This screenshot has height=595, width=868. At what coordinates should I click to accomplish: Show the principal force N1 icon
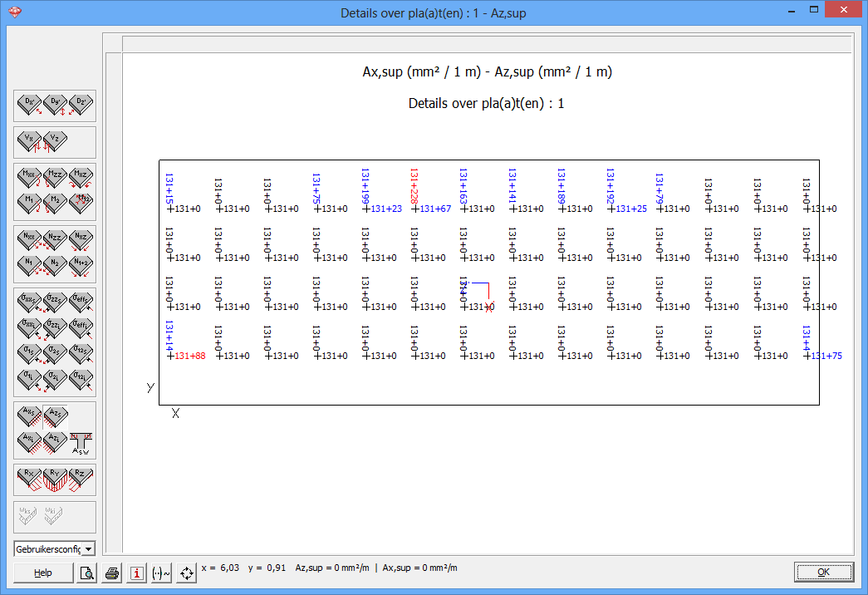[x=29, y=265]
